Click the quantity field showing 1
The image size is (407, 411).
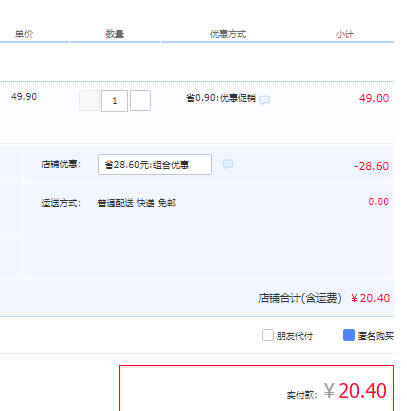coord(115,101)
